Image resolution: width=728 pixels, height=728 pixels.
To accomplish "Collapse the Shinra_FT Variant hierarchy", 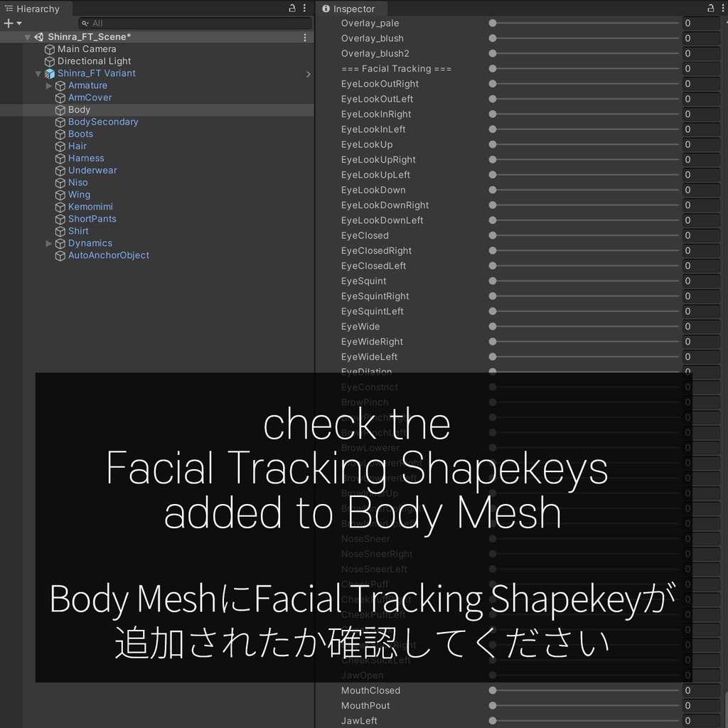I will [38, 73].
